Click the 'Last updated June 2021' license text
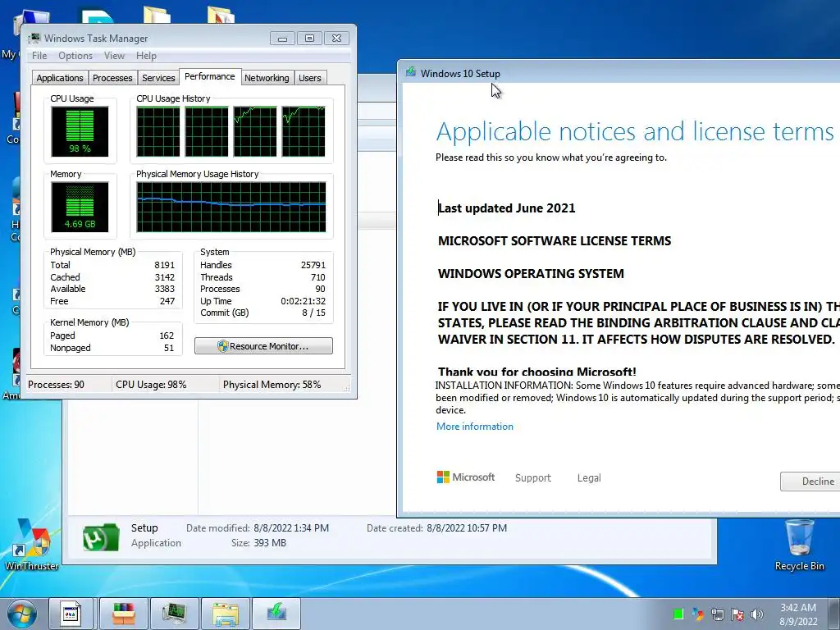Viewport: 840px width, 630px height. [507, 208]
